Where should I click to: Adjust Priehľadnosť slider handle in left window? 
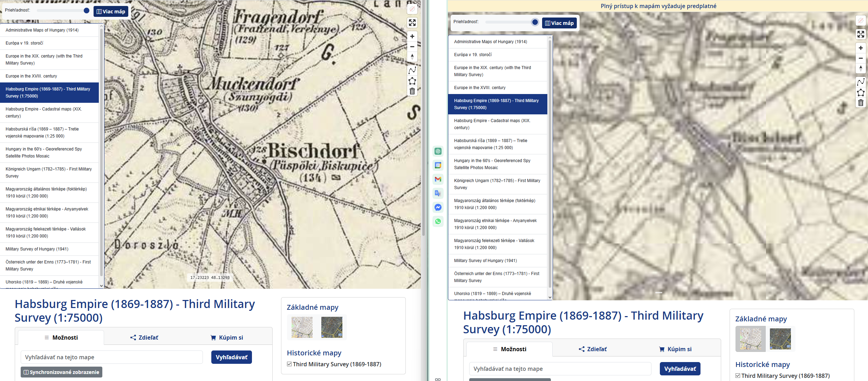(x=87, y=11)
